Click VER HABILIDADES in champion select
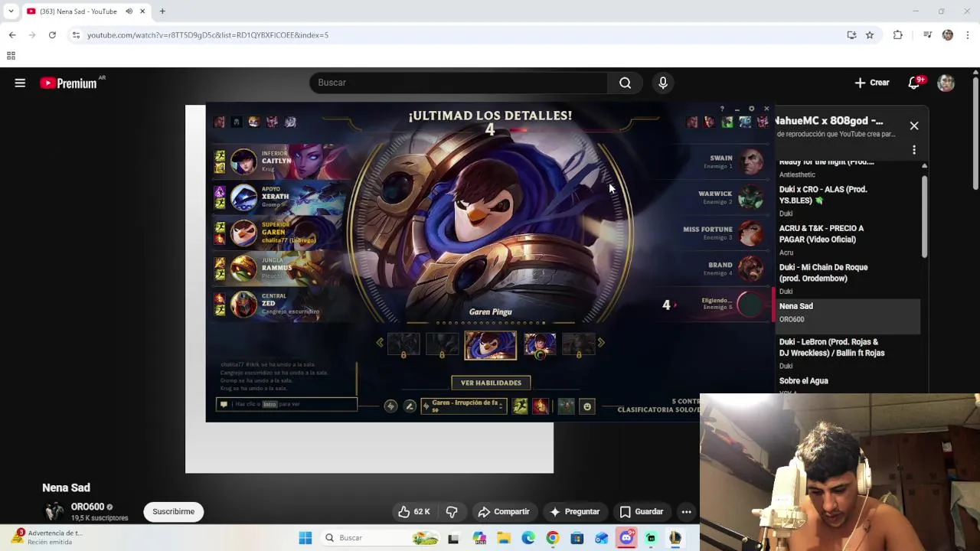Screen dimensions: 980x551 [491, 383]
